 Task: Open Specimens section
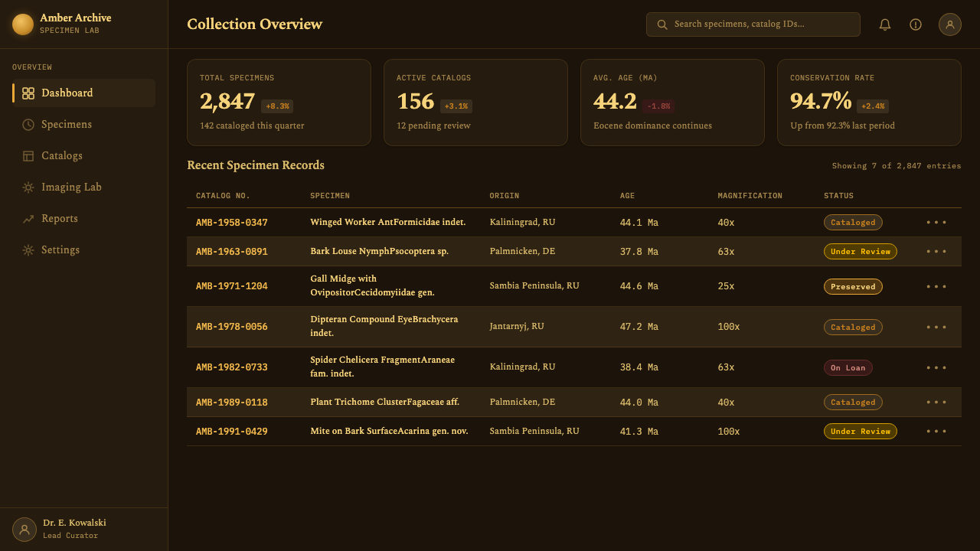tap(83, 125)
